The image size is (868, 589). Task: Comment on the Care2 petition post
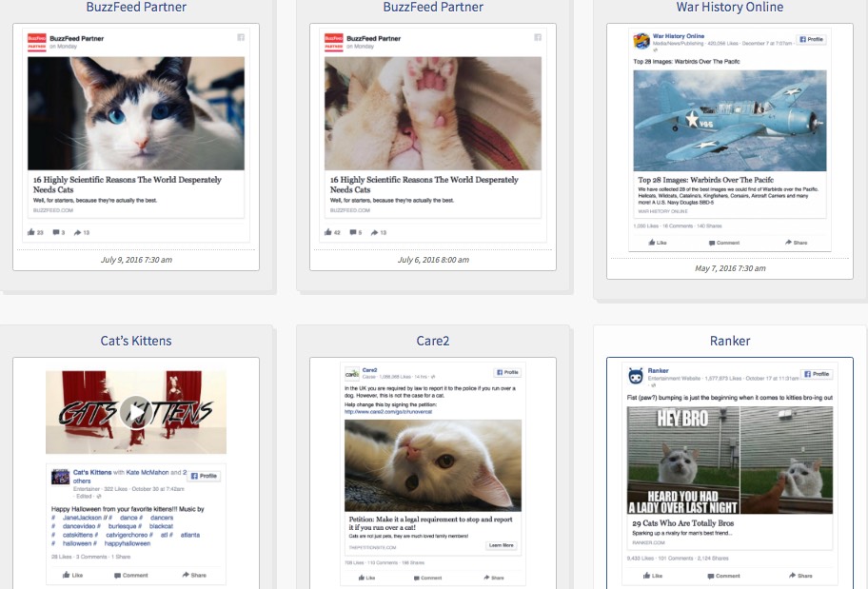click(x=428, y=578)
